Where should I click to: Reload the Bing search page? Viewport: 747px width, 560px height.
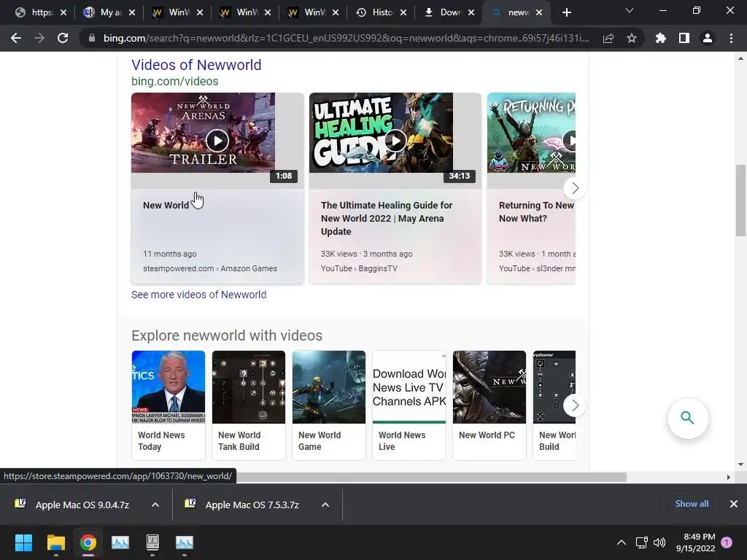63,38
